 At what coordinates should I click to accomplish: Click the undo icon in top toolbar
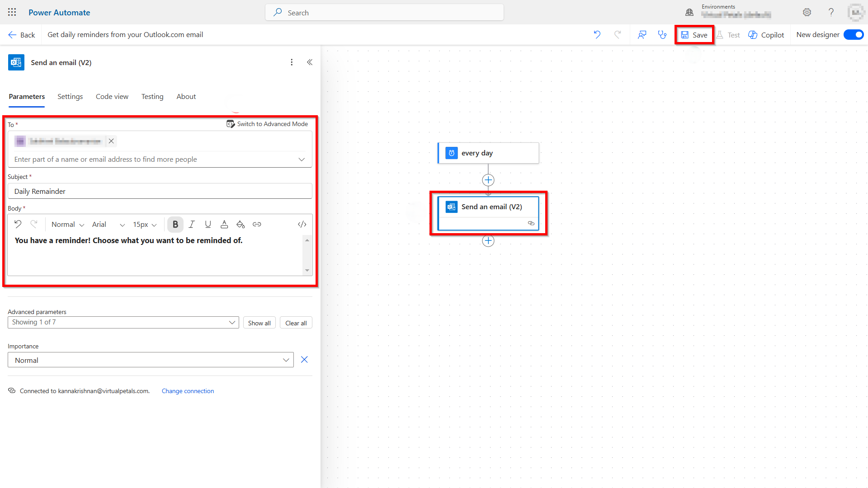(597, 35)
